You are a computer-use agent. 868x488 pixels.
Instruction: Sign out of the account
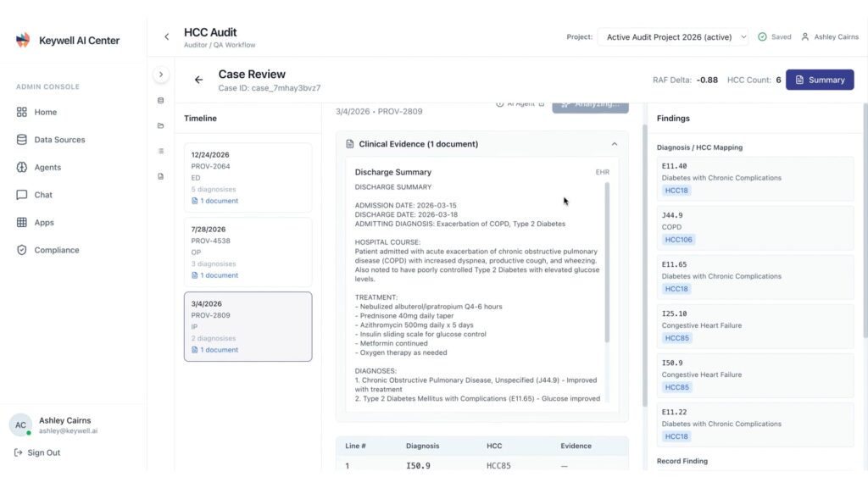click(37, 452)
